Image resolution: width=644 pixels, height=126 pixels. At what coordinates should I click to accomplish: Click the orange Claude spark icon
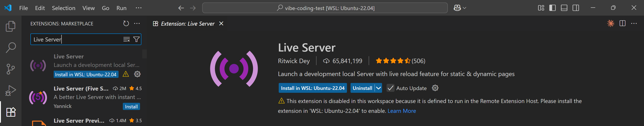point(611,23)
